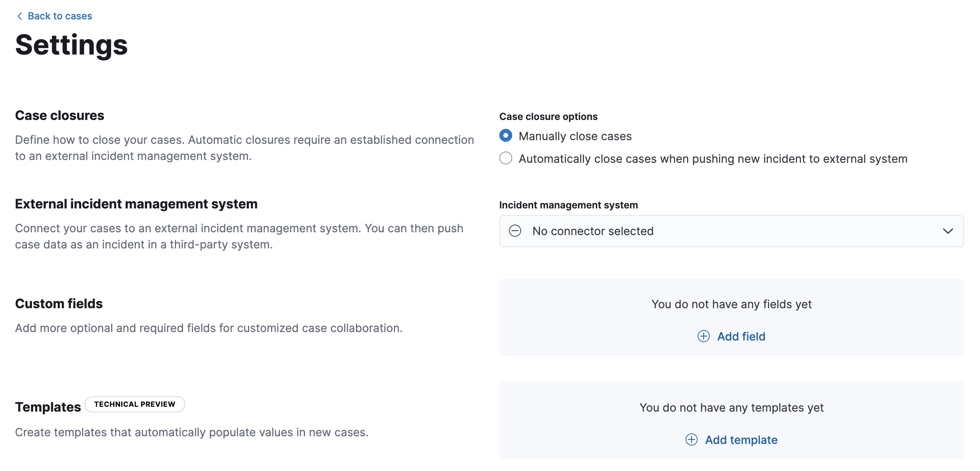
Task: Open the Incident management system dropdown
Action: point(730,231)
